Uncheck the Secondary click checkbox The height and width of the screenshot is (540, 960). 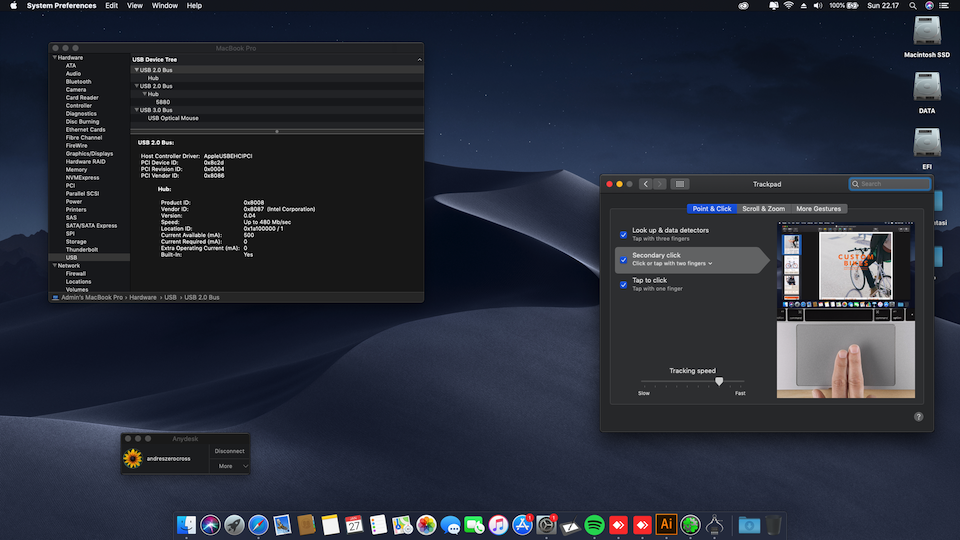coord(623,260)
